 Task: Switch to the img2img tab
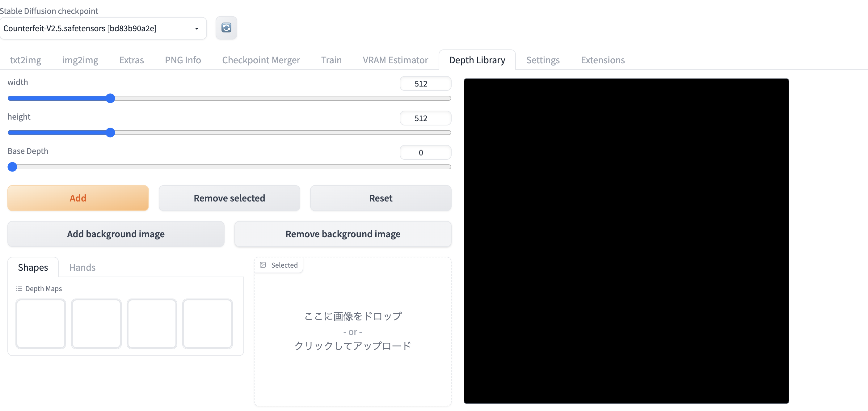click(x=80, y=60)
